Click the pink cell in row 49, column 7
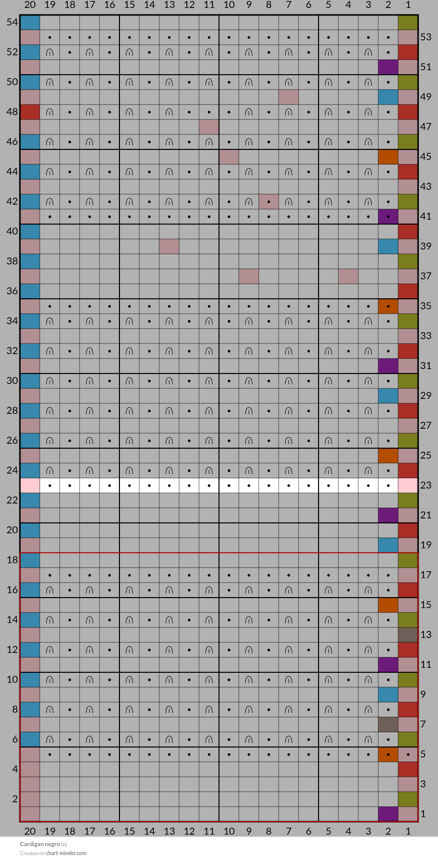 289,97
